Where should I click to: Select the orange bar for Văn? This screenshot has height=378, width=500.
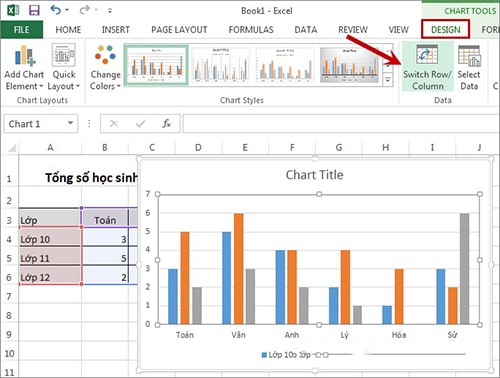[238, 269]
